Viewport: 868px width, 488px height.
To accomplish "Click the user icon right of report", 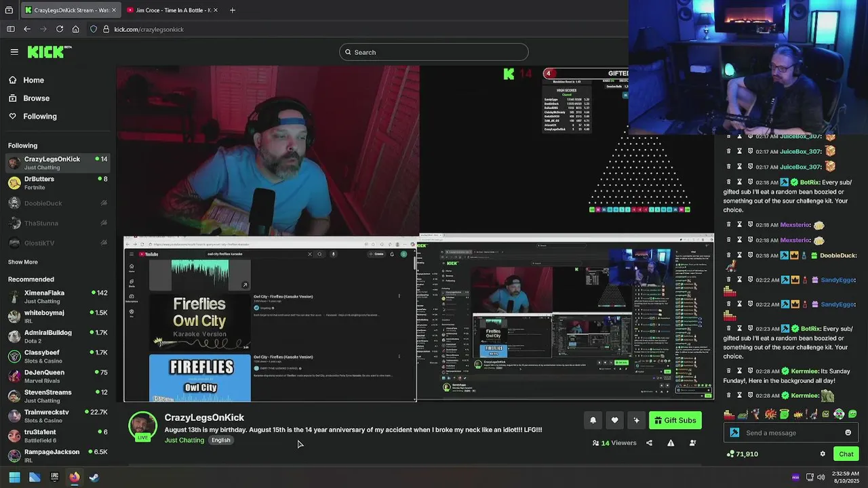I will point(692,443).
